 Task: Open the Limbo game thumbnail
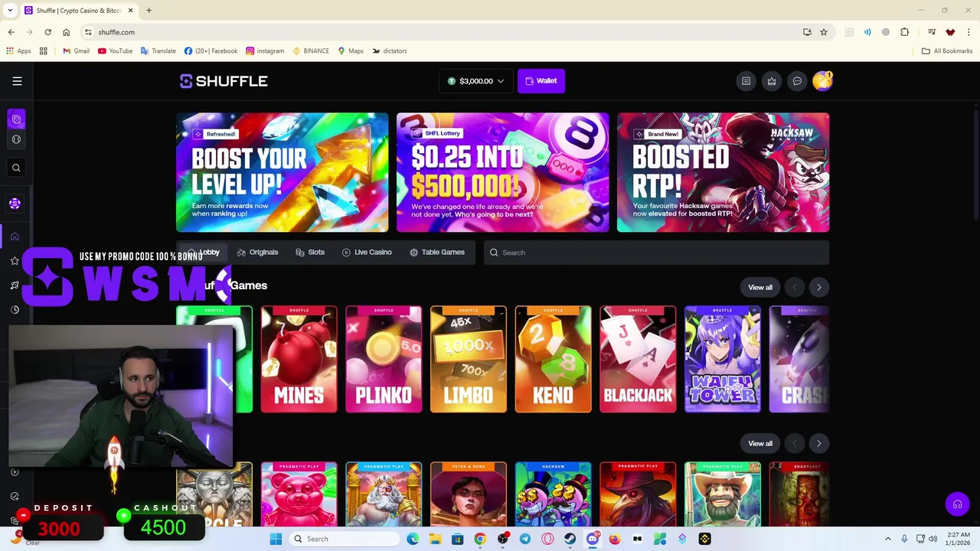469,360
